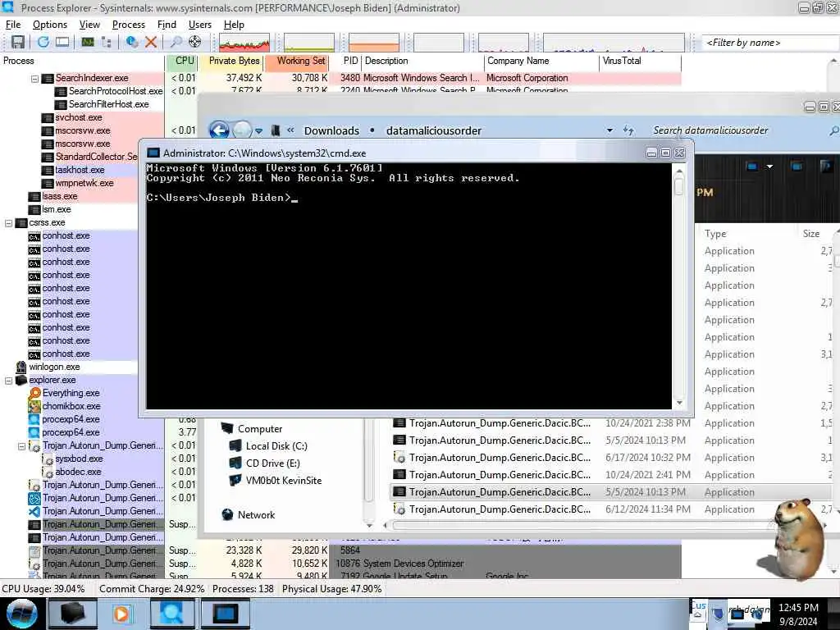The height and width of the screenshot is (630, 840).
Task: Open the Windows Start orb
Action: point(21,614)
